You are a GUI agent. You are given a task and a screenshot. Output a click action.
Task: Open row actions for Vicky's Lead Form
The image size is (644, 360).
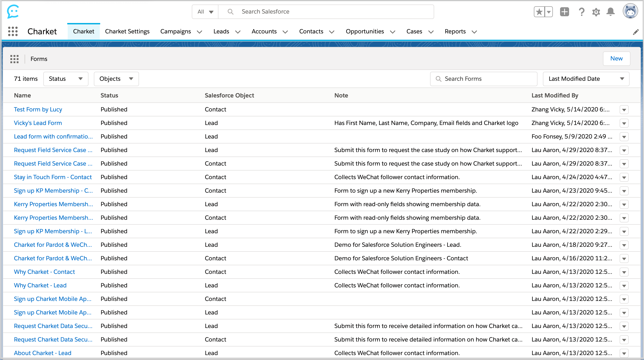click(624, 123)
